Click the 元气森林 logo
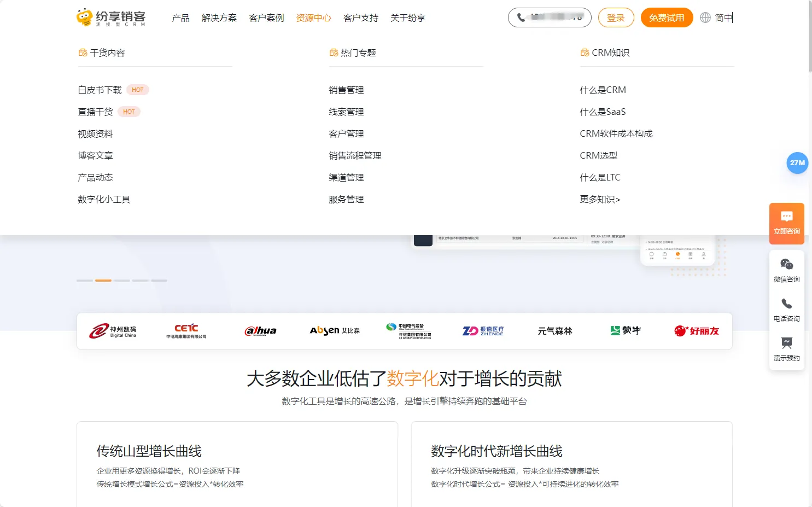This screenshot has width=812, height=507. (x=555, y=331)
